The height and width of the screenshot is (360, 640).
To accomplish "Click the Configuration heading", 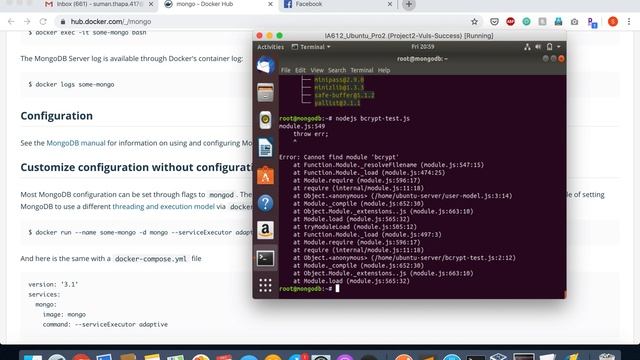I will [x=57, y=116].
